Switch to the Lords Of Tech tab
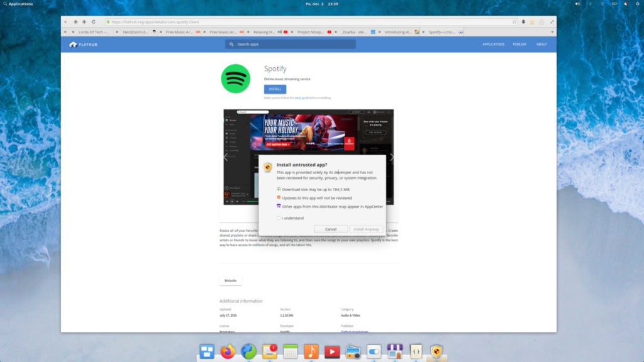 [93, 32]
